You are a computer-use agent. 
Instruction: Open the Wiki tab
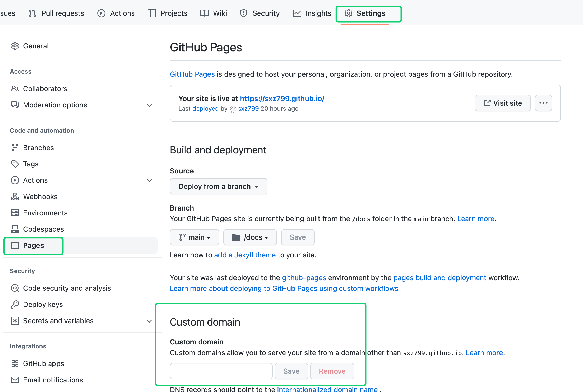click(x=214, y=13)
